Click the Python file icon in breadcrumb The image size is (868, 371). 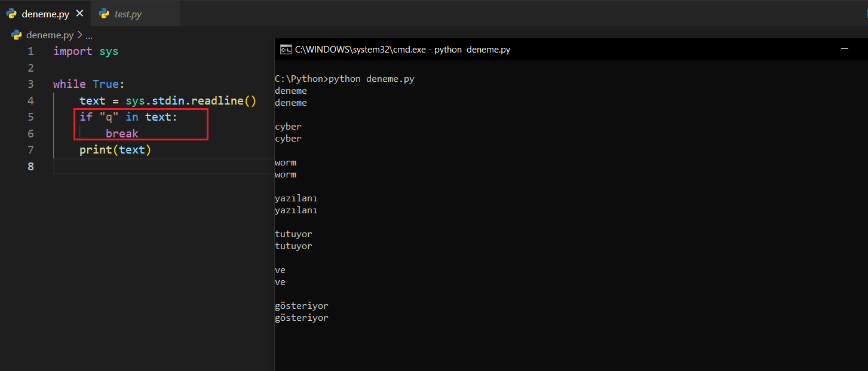[16, 35]
